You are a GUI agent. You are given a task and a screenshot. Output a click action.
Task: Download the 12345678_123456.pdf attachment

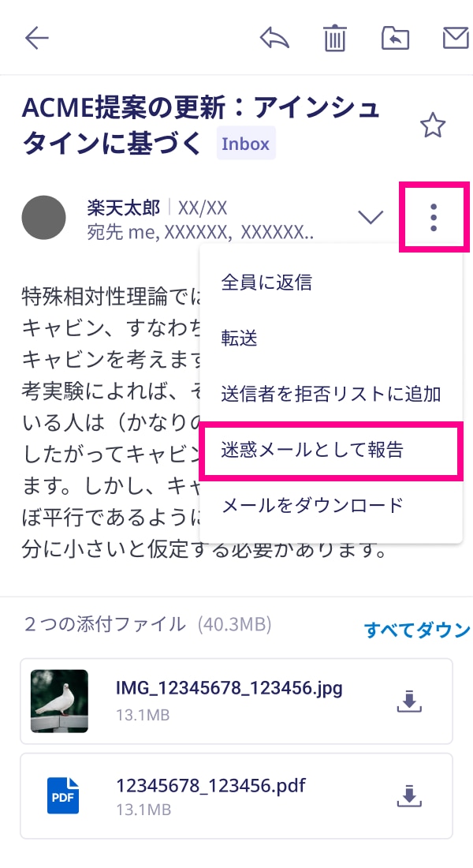409,796
